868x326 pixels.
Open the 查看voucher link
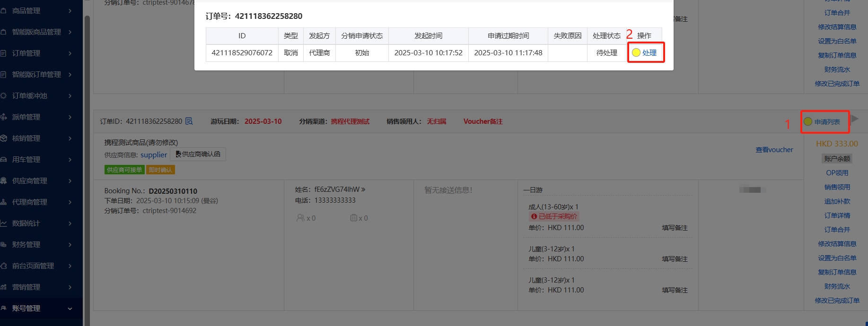pos(774,150)
